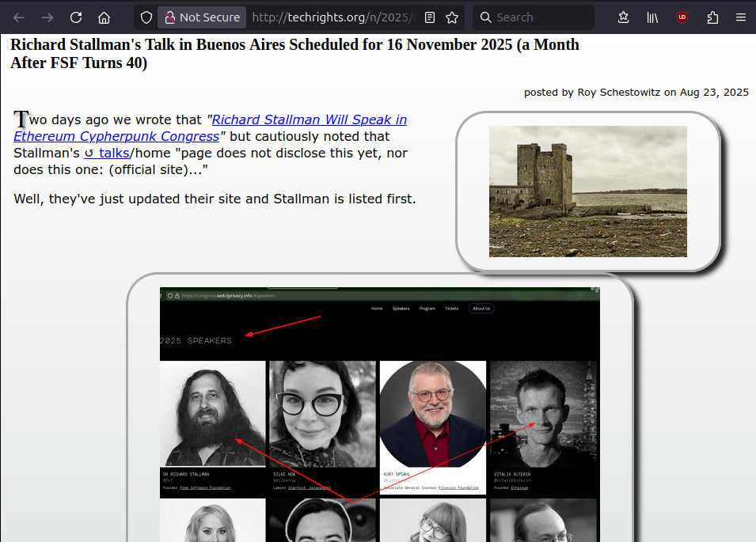Viewport: 756px width, 542px height.
Task: Open the Firefox hamburger application menu
Action: click(x=741, y=18)
